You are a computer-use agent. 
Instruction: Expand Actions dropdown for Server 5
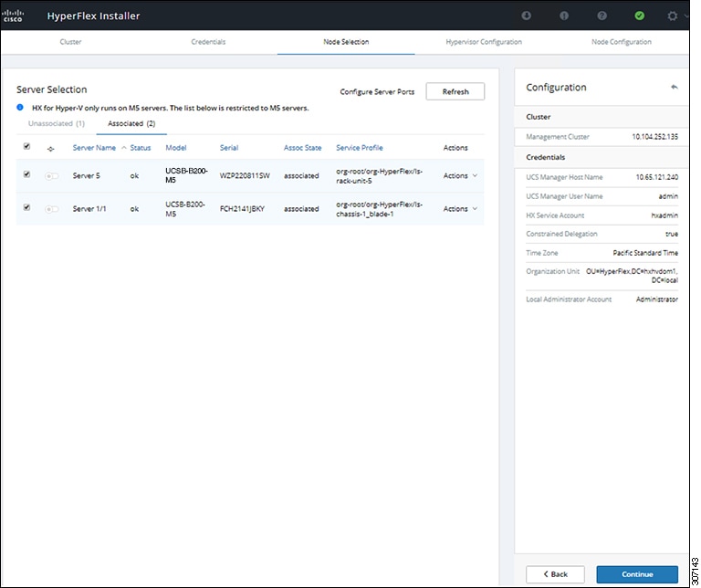point(460,175)
